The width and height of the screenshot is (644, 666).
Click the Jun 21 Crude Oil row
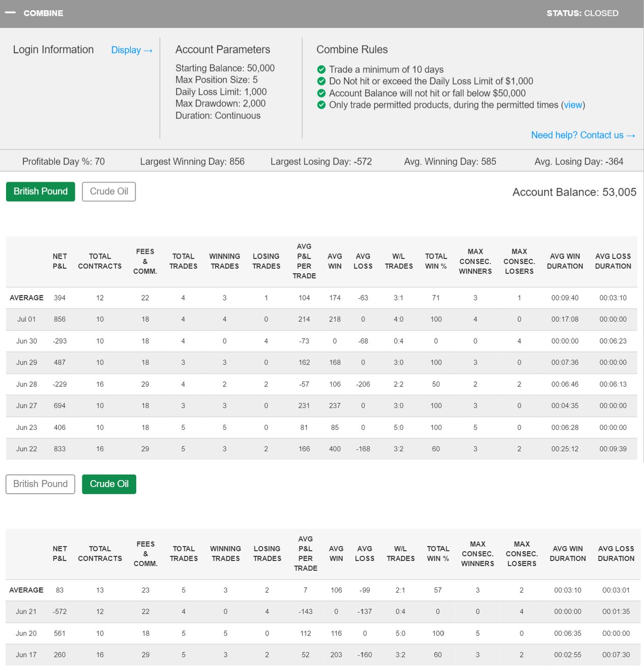pyautogui.click(x=26, y=611)
